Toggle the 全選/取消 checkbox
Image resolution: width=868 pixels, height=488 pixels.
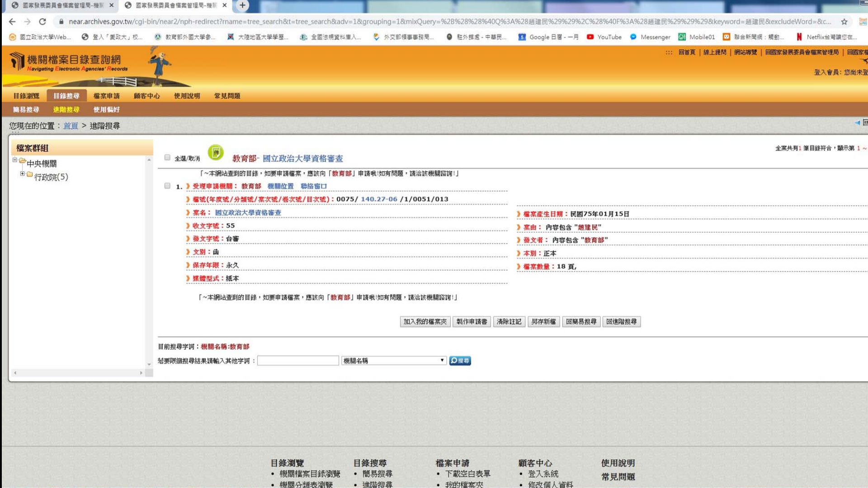pyautogui.click(x=167, y=158)
